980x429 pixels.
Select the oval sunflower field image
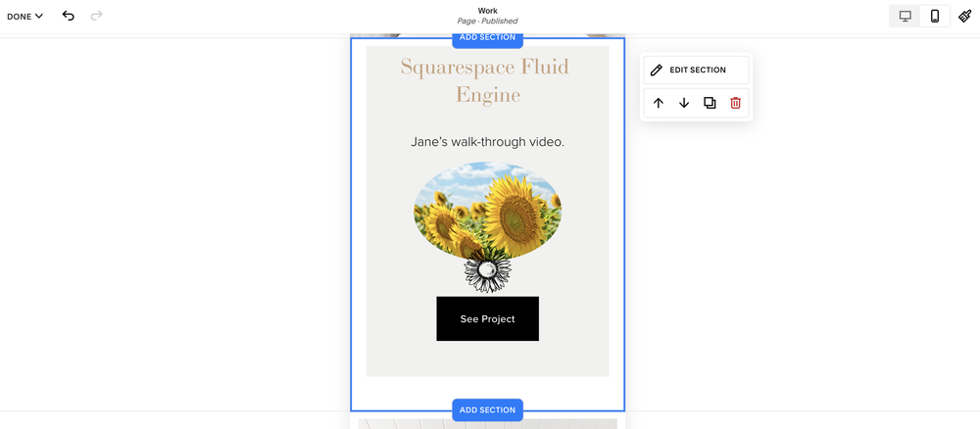click(x=487, y=211)
